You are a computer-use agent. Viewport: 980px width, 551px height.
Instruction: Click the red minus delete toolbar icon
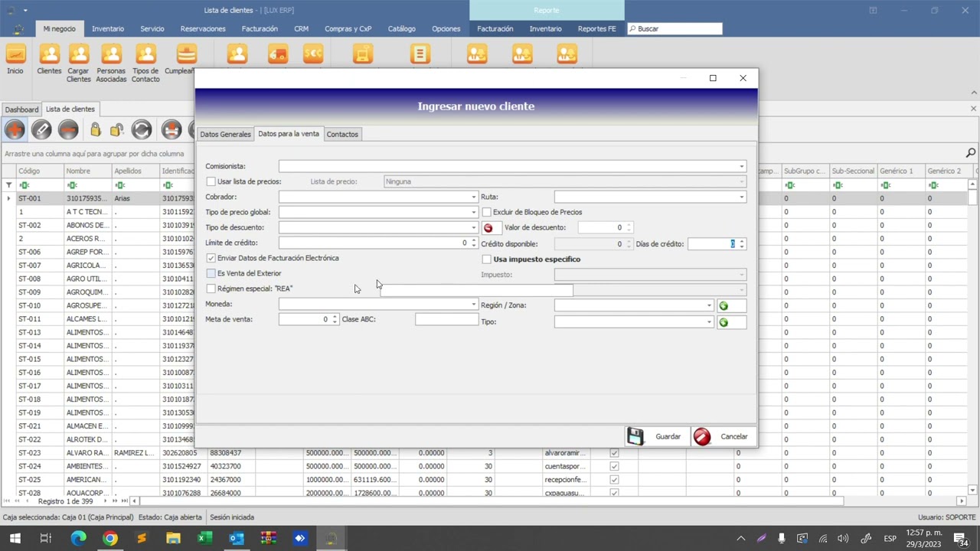pos(68,130)
